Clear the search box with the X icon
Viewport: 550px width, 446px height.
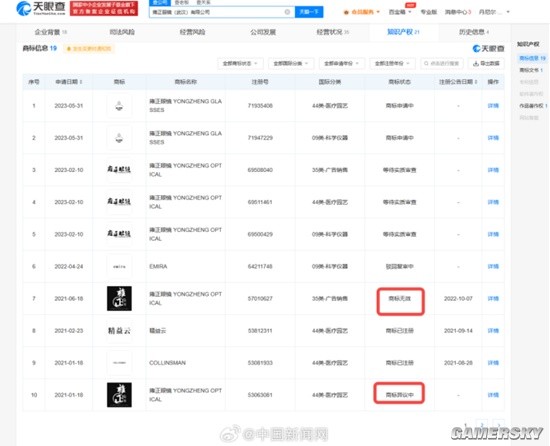tap(287, 12)
